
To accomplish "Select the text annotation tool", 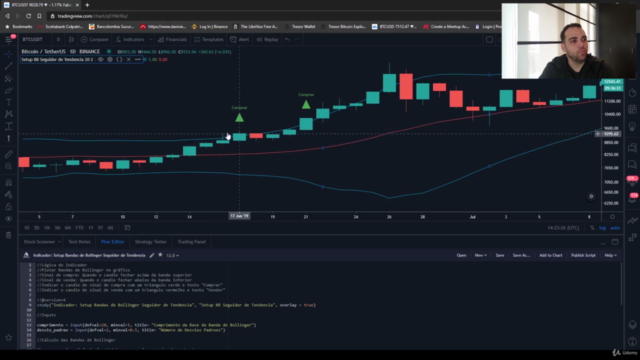I will pos(9,102).
